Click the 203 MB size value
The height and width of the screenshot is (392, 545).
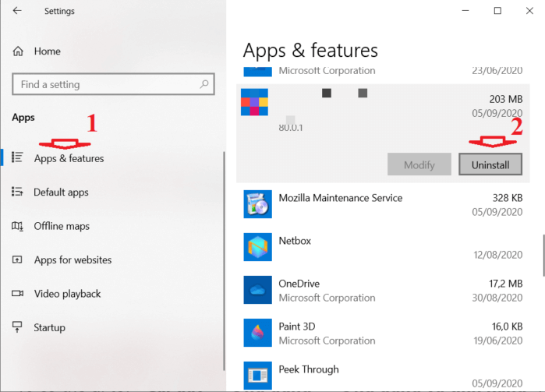(x=506, y=100)
